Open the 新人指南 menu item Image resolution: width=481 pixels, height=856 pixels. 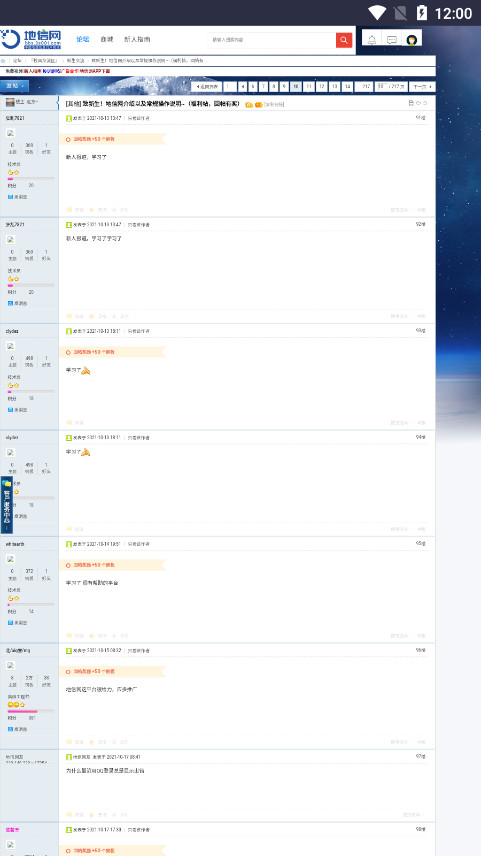(x=137, y=39)
